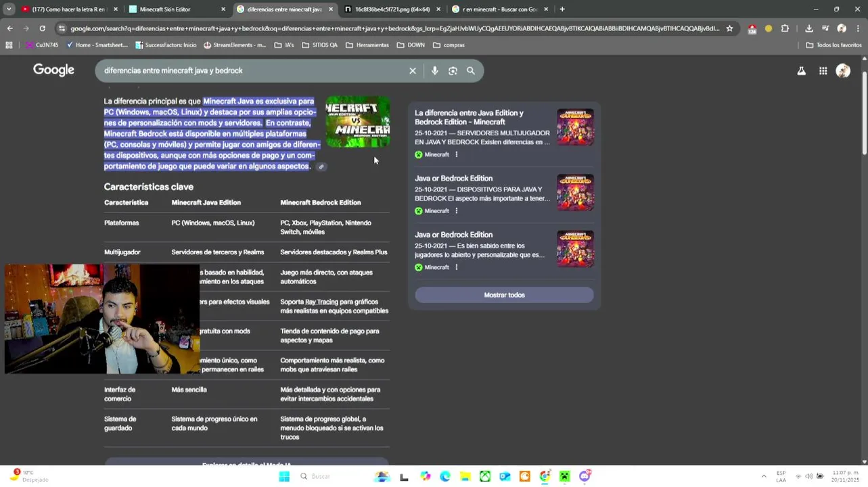Open more options for first Minecraft result
868x487 pixels.
[x=457, y=155]
